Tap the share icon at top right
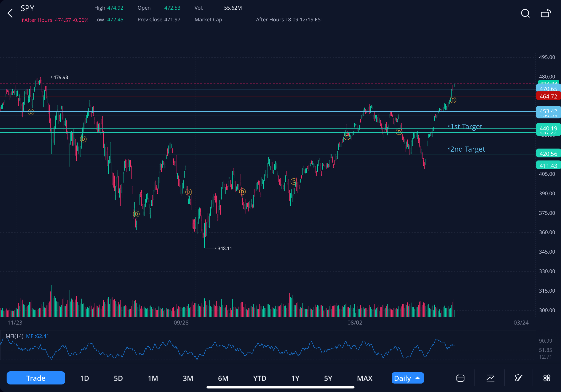This screenshot has width=561, height=392. (x=546, y=13)
